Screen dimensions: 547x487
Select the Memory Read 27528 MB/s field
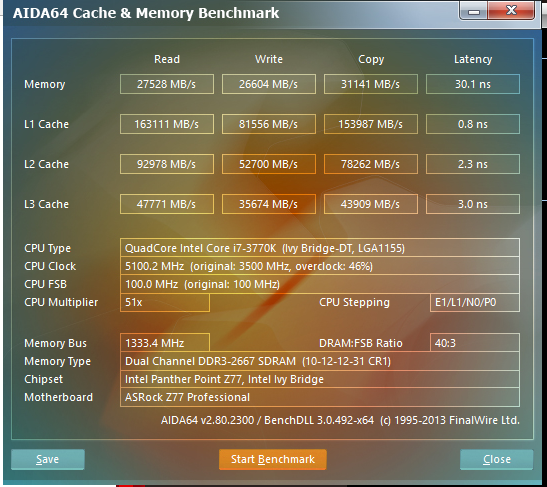[167, 84]
